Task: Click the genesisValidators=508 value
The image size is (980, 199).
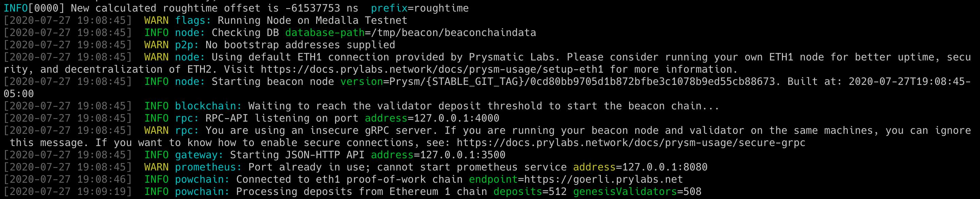Action: pyautogui.click(x=637, y=192)
